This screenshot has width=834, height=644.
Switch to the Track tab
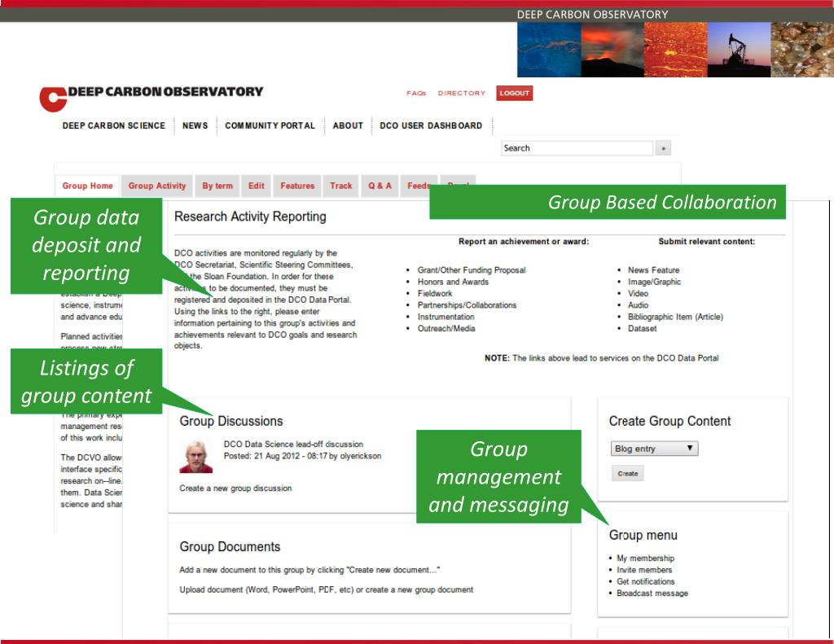tap(341, 186)
